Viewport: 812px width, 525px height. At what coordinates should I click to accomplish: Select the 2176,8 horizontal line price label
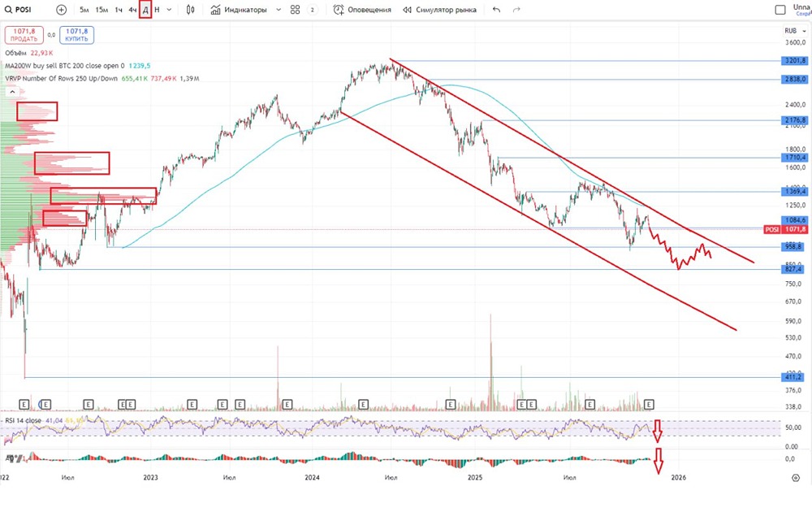795,120
